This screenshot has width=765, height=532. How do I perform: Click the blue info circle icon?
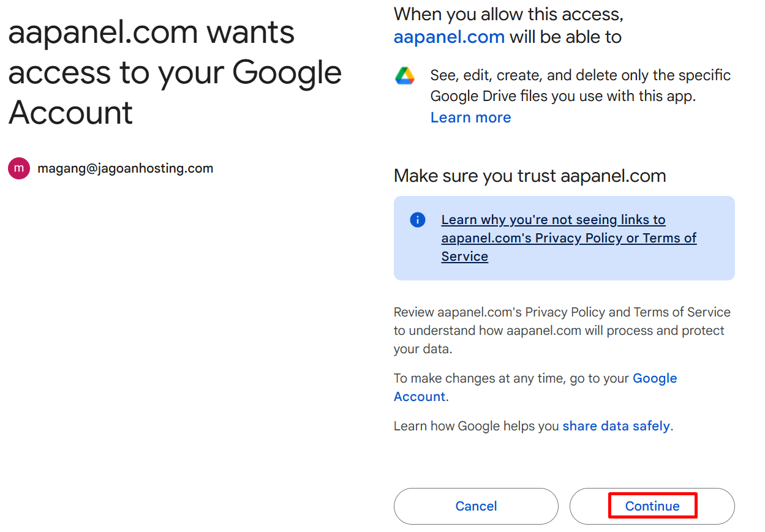coord(418,220)
